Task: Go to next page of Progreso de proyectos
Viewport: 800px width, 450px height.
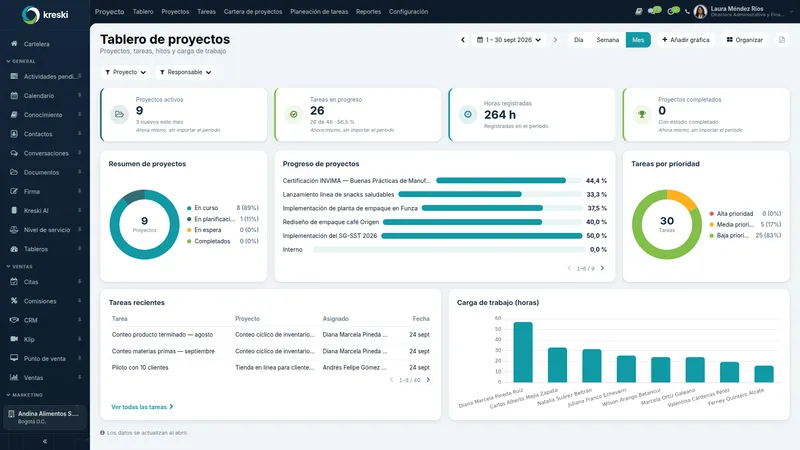Action: pyautogui.click(x=602, y=268)
